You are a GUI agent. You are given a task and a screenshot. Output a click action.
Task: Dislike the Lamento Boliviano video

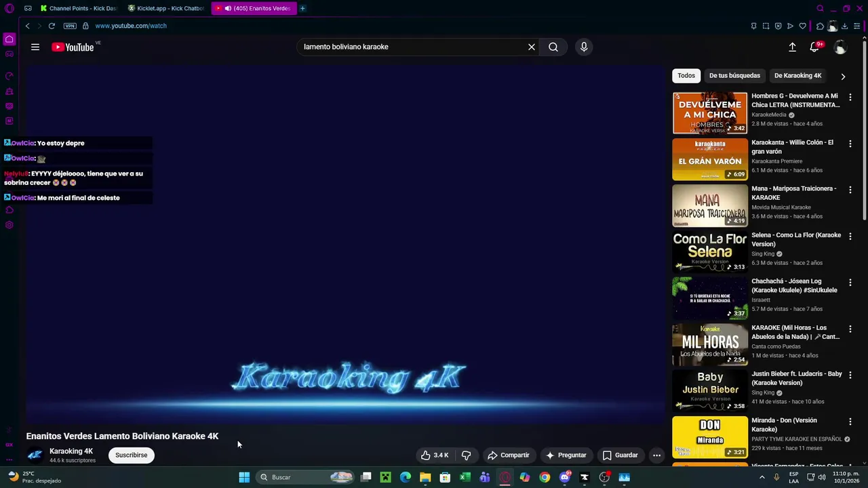tap(466, 455)
